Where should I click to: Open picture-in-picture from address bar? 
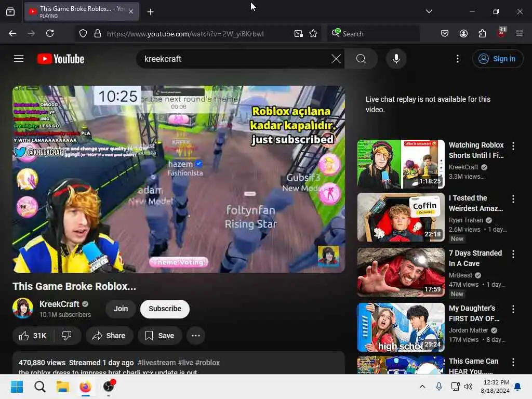point(299,34)
